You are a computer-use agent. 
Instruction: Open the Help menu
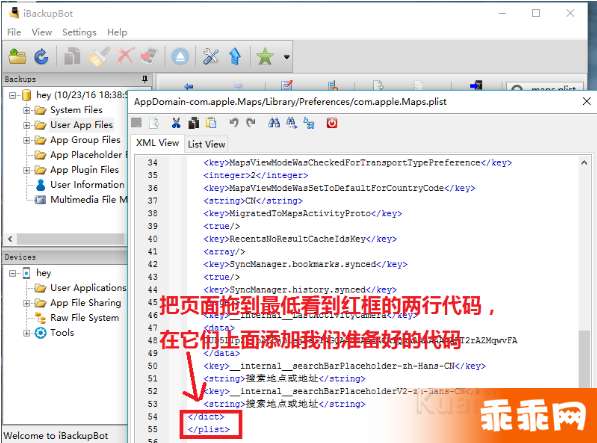pyautogui.click(x=117, y=32)
